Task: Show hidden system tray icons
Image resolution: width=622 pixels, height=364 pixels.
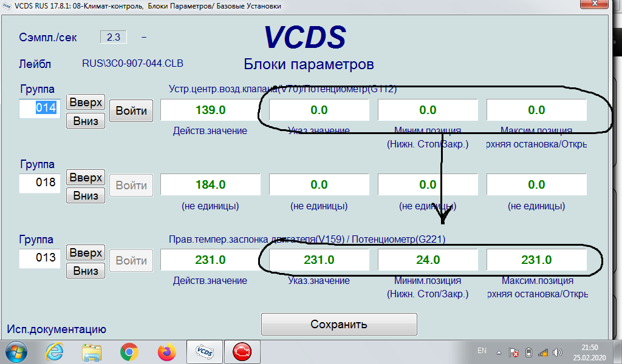Action: [x=499, y=352]
